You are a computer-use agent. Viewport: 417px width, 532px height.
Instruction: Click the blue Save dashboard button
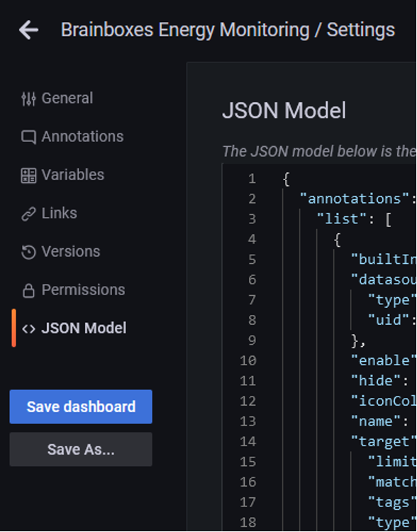81,407
